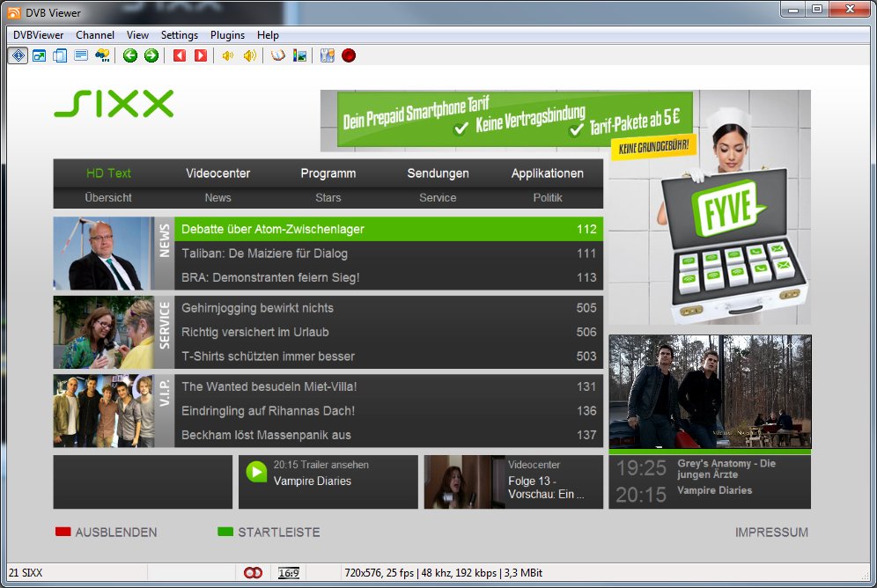Raise volume with the large speaker icon
This screenshot has height=588, width=877.
point(250,55)
